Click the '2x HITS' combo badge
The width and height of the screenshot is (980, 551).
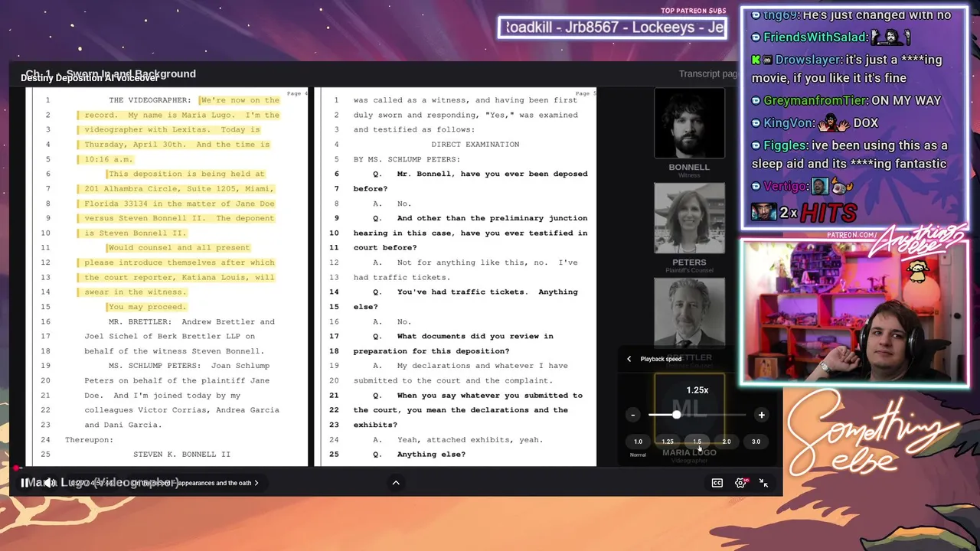point(804,212)
